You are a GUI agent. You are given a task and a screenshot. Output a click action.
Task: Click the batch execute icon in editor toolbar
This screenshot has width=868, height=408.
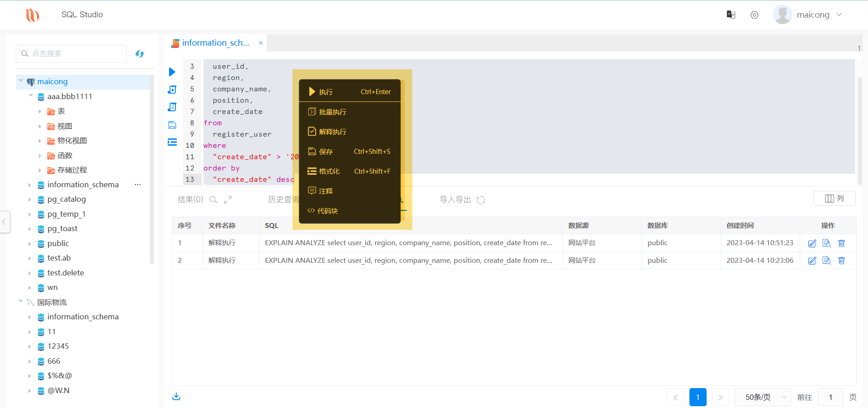point(172,90)
